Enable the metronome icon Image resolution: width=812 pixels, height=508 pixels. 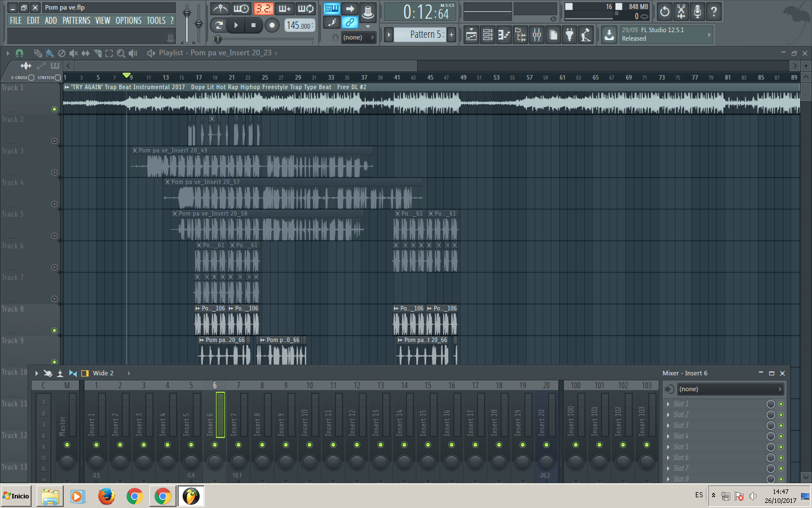(x=220, y=8)
